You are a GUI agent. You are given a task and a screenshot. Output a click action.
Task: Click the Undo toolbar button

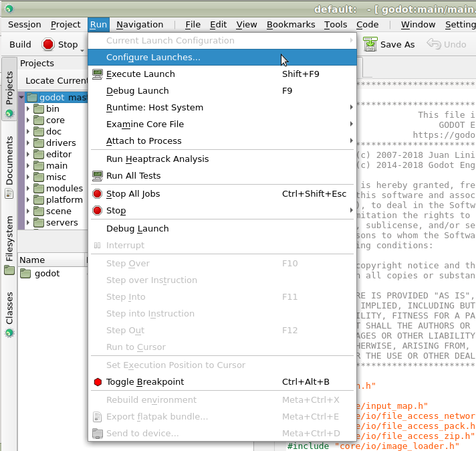447,45
